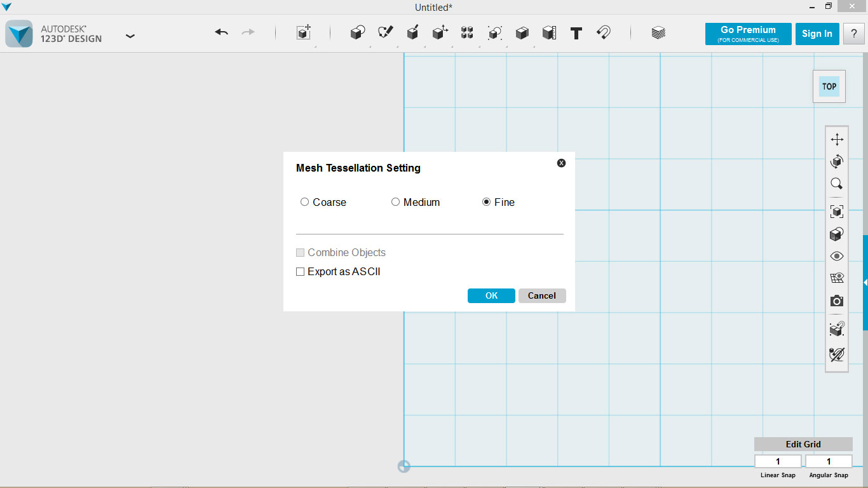Viewport: 868px width, 488px height.
Task: Click the Sign In button
Action: [x=817, y=34]
